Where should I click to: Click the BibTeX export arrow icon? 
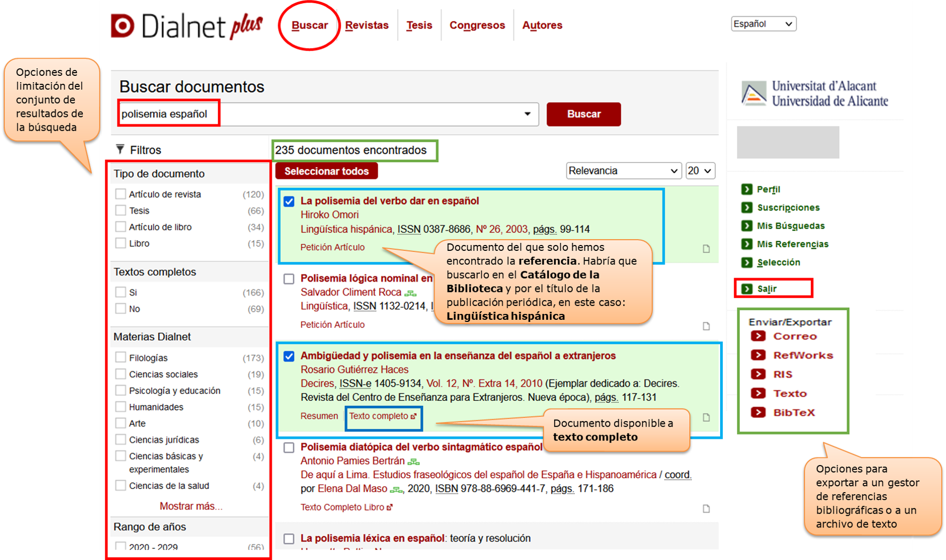tap(758, 412)
